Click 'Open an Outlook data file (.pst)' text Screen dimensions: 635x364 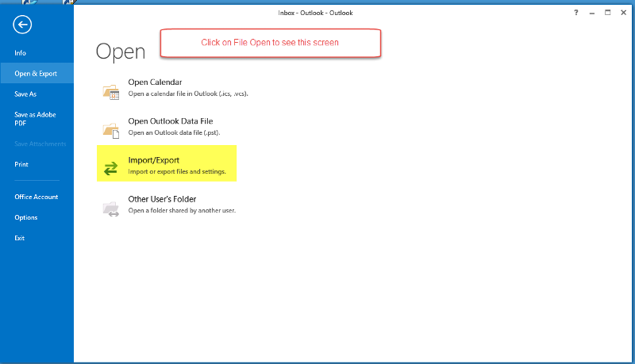pyautogui.click(x=174, y=132)
